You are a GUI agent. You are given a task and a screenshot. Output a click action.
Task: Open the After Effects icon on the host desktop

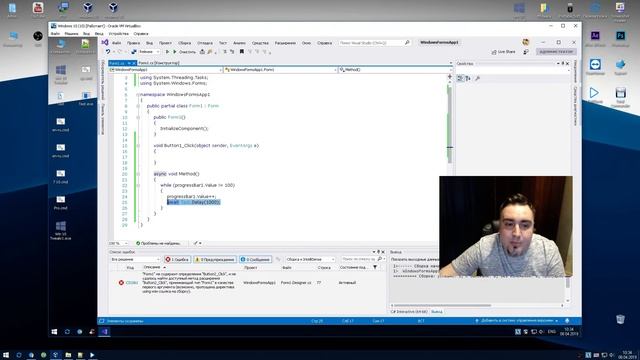pyautogui.click(x=595, y=36)
